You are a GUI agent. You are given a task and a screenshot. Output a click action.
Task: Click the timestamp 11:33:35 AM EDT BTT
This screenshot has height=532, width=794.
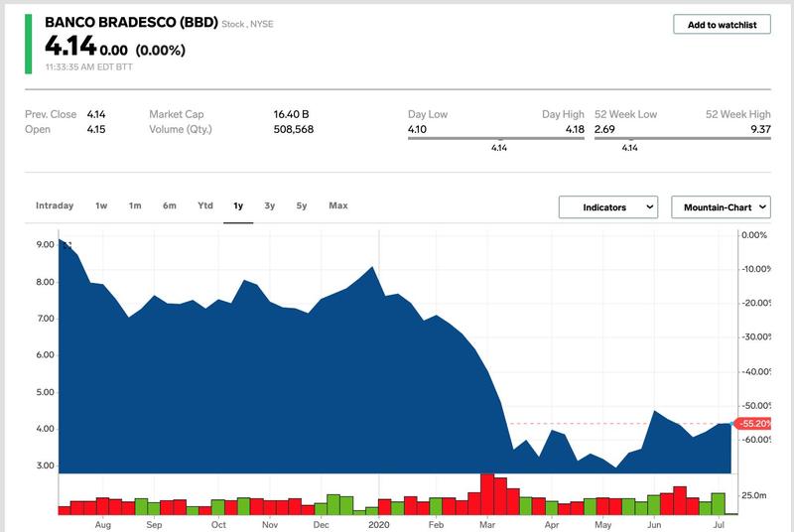[89, 66]
